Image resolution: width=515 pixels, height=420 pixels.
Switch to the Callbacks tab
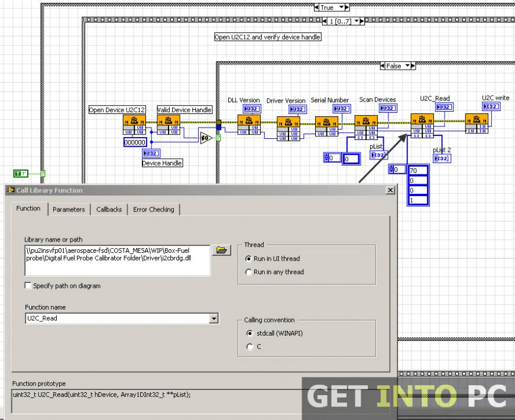coord(109,209)
